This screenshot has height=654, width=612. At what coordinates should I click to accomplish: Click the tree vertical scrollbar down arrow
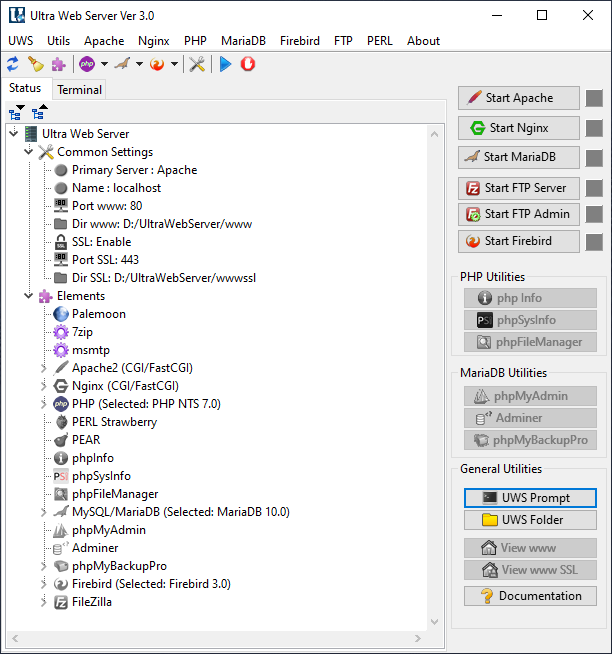[434, 622]
